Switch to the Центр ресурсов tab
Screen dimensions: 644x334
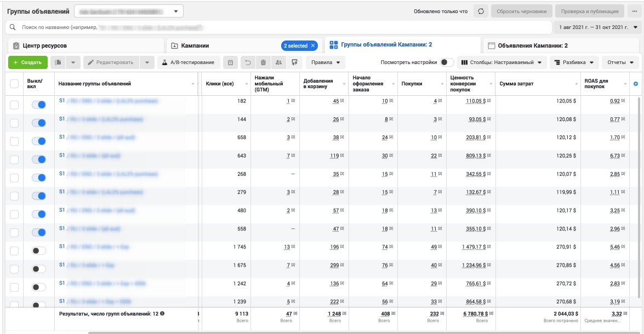86,45
